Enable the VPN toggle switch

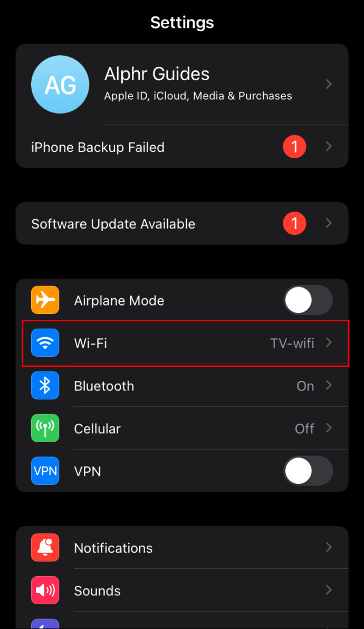(x=308, y=471)
